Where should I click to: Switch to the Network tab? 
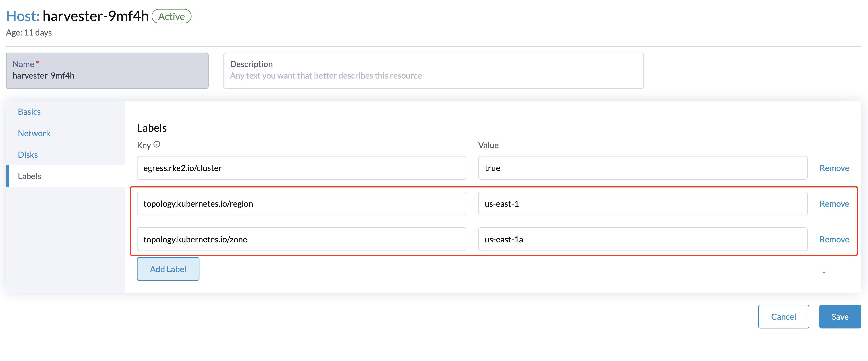tap(34, 133)
